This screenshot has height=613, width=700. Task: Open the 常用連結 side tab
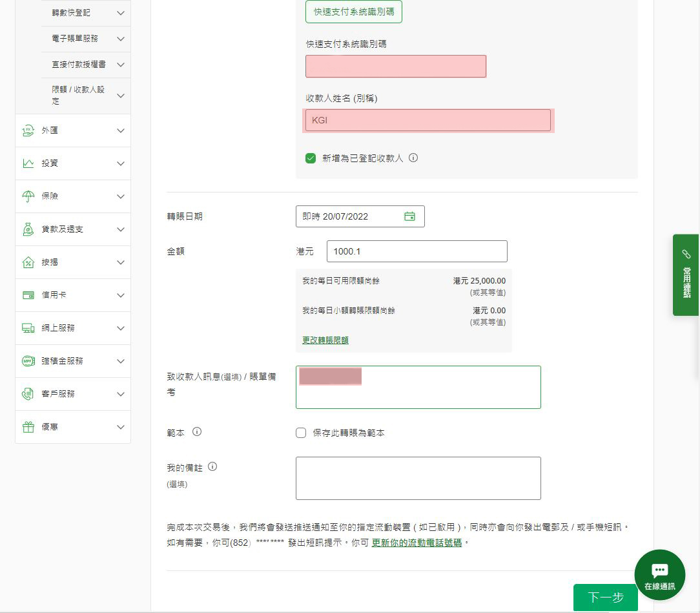pyautogui.click(x=686, y=275)
